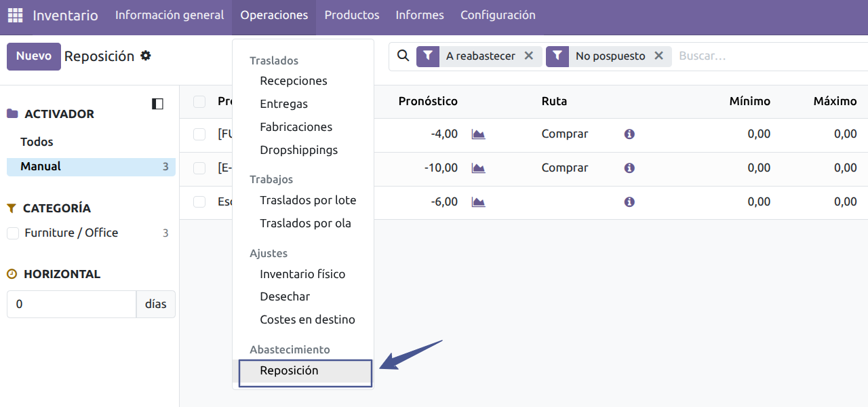Open the Configuración dropdown menu
868x407 pixels.
[498, 15]
